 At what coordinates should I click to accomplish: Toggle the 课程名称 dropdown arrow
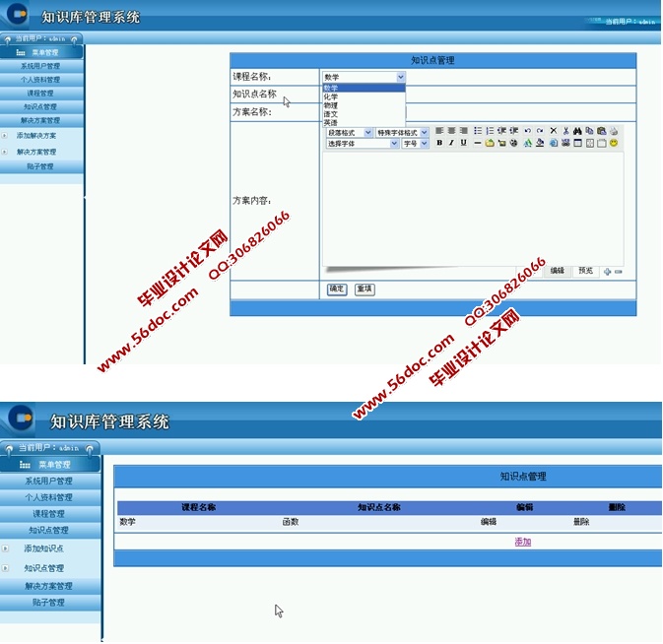point(400,77)
